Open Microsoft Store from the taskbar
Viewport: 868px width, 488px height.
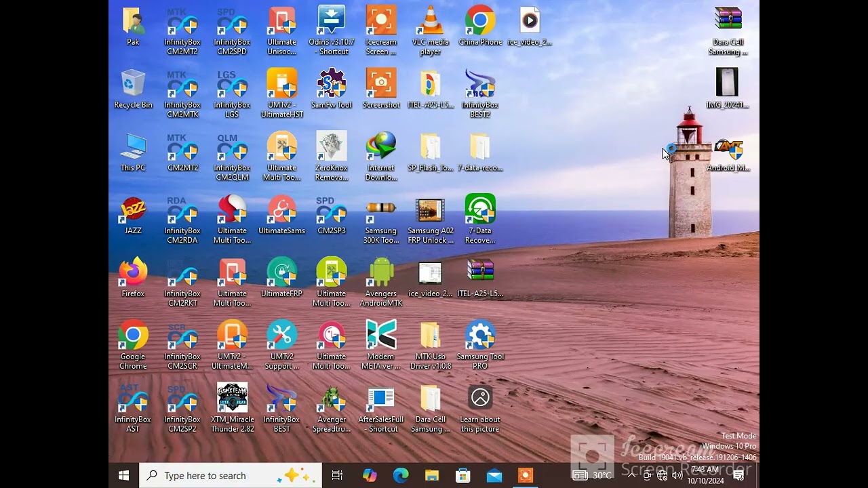[463, 475]
